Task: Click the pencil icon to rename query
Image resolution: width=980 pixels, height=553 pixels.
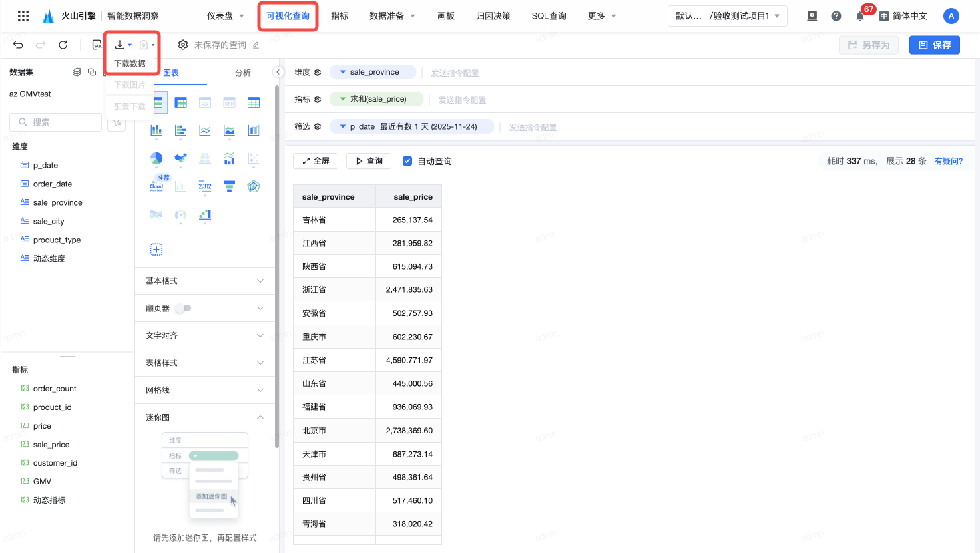Action: tap(256, 45)
